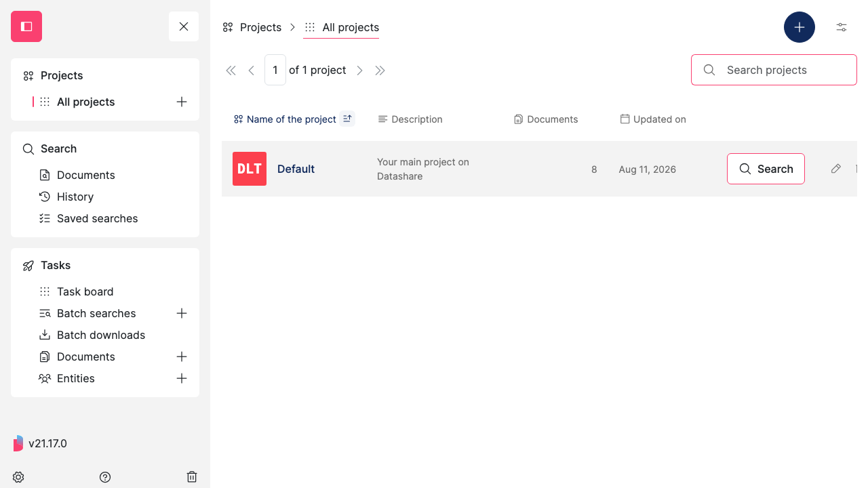
Task: Toggle the pink sidebar collapse icon
Action: pyautogui.click(x=26, y=26)
